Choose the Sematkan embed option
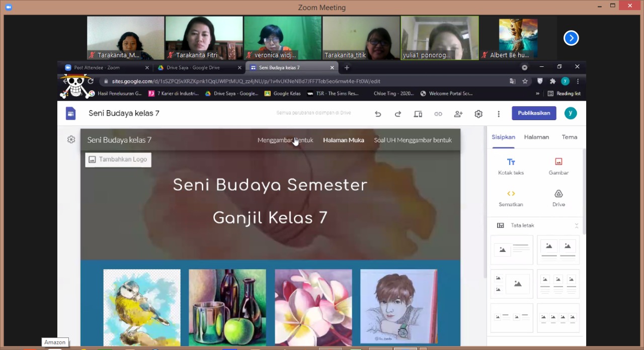This screenshot has height=350, width=644. point(511,199)
